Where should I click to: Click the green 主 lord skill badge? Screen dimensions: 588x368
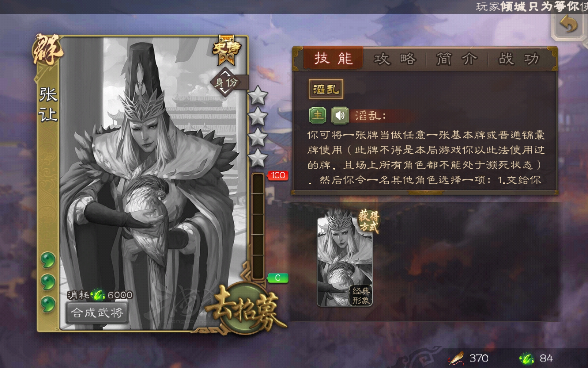click(318, 116)
